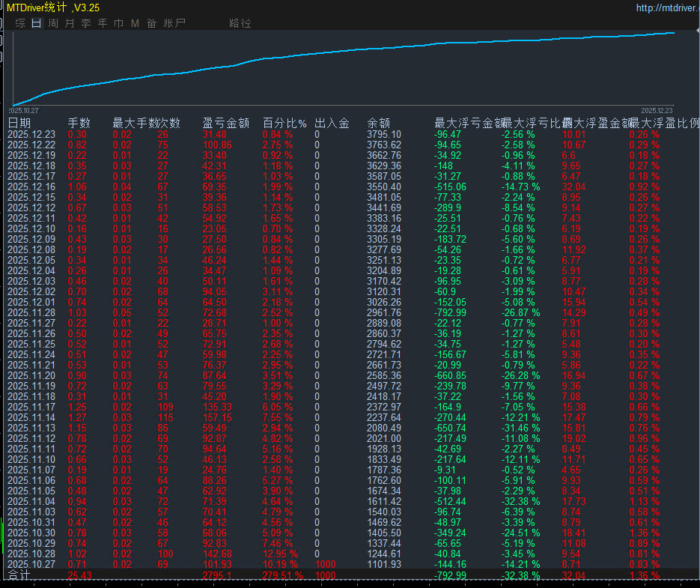The image size is (700, 588).
Task: Click the 手数 column header
Action: pyautogui.click(x=79, y=123)
